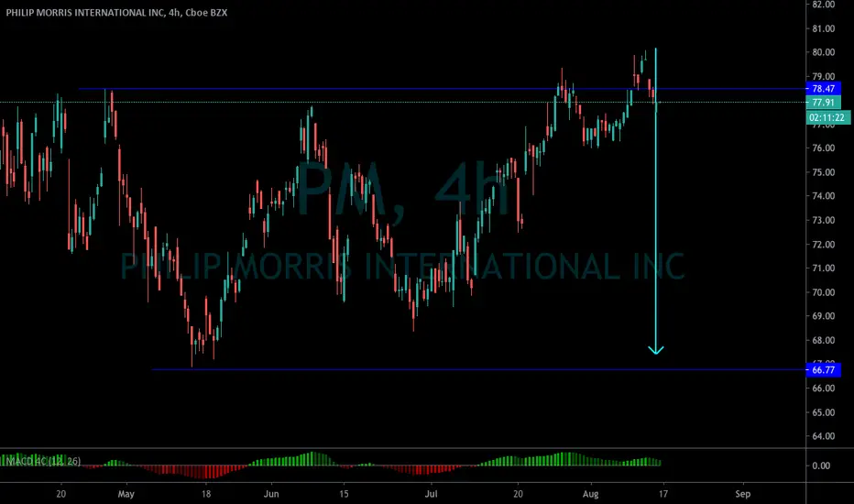Image resolution: width=854 pixels, height=504 pixels.
Task: Click the Jul label on time axis
Action: point(431,494)
